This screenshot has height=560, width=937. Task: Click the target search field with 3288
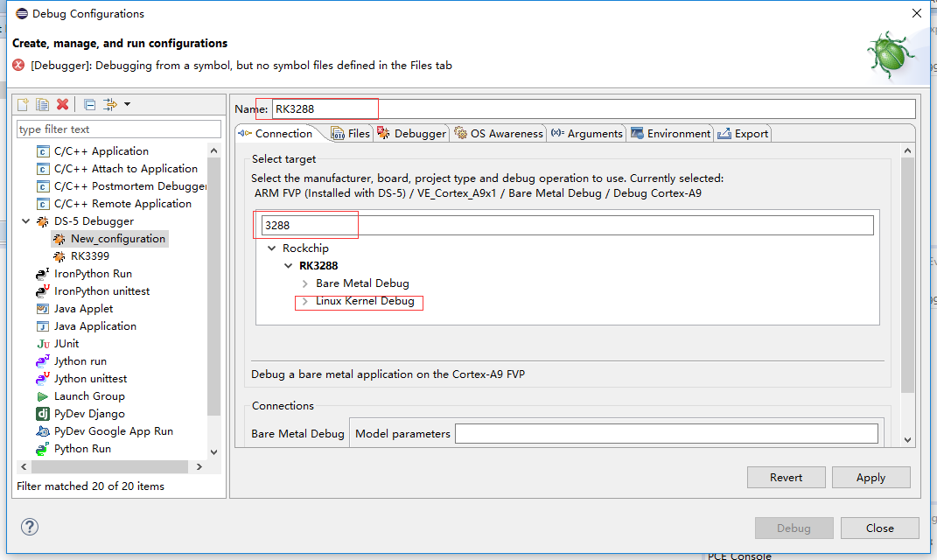pyautogui.click(x=567, y=226)
